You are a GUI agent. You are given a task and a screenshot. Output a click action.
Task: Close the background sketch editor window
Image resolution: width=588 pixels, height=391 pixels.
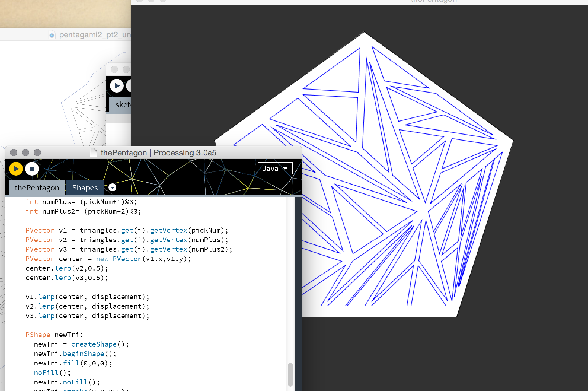pos(114,69)
